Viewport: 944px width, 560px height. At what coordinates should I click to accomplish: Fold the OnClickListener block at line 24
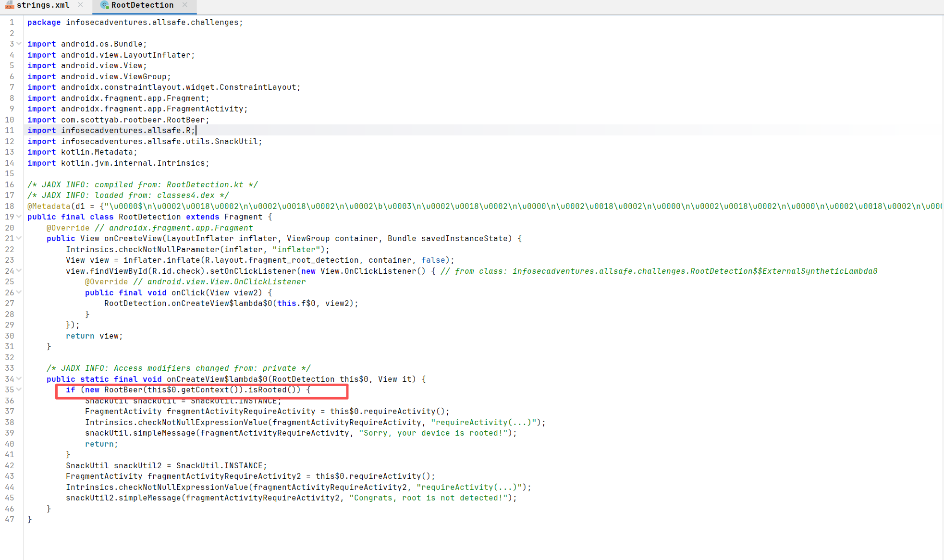[19, 271]
